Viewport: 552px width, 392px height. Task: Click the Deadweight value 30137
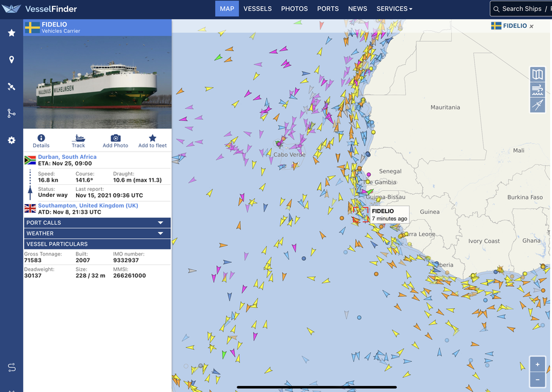(33, 275)
